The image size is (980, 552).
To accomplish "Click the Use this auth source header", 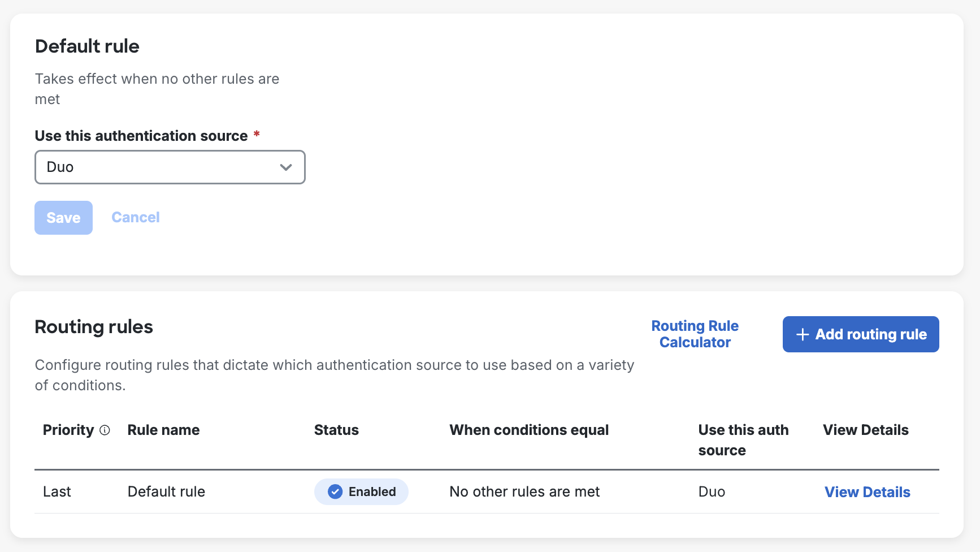I will point(743,439).
